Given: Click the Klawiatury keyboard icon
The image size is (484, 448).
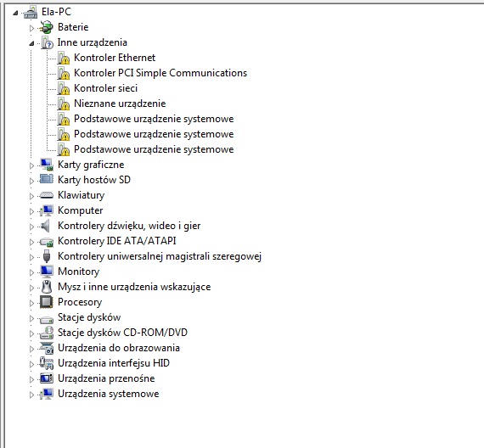Looking at the screenshot, I should 47,195.
